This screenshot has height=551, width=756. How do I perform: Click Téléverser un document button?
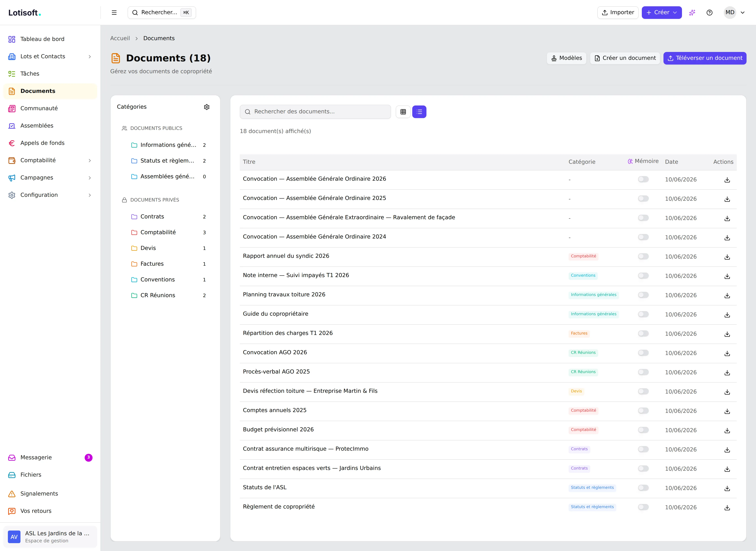click(x=705, y=58)
